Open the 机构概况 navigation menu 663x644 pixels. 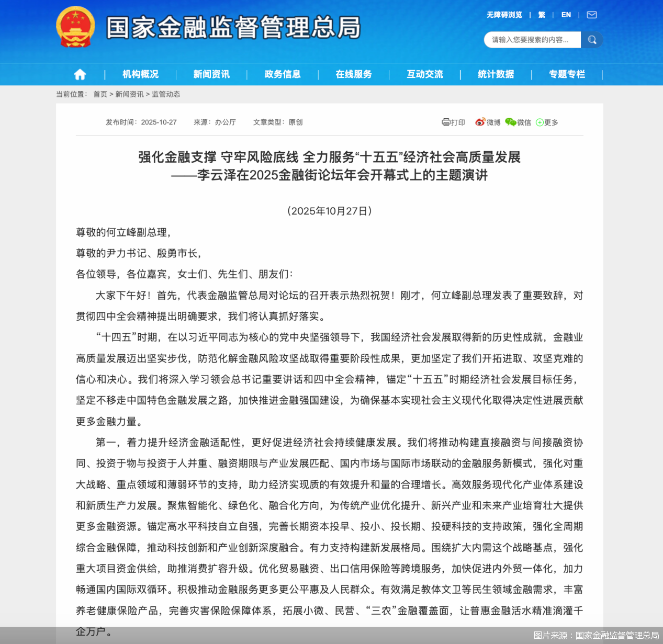[x=140, y=74]
